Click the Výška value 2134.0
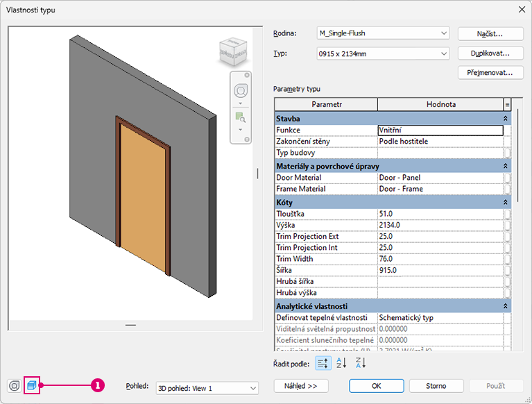The image size is (532, 404). pos(440,225)
